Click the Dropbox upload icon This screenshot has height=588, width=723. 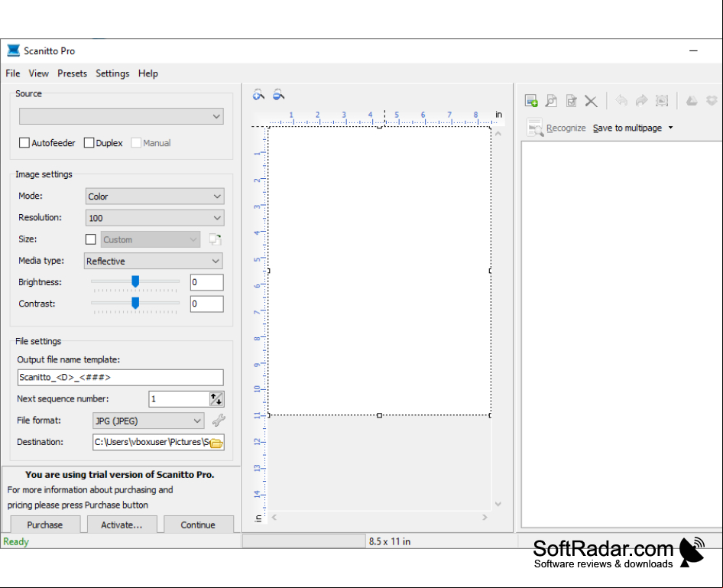point(712,100)
